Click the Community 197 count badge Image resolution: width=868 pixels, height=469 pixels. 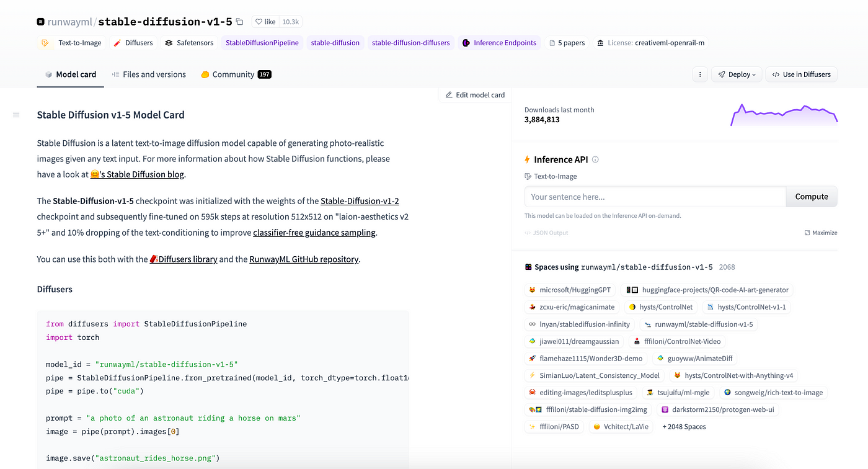(265, 74)
